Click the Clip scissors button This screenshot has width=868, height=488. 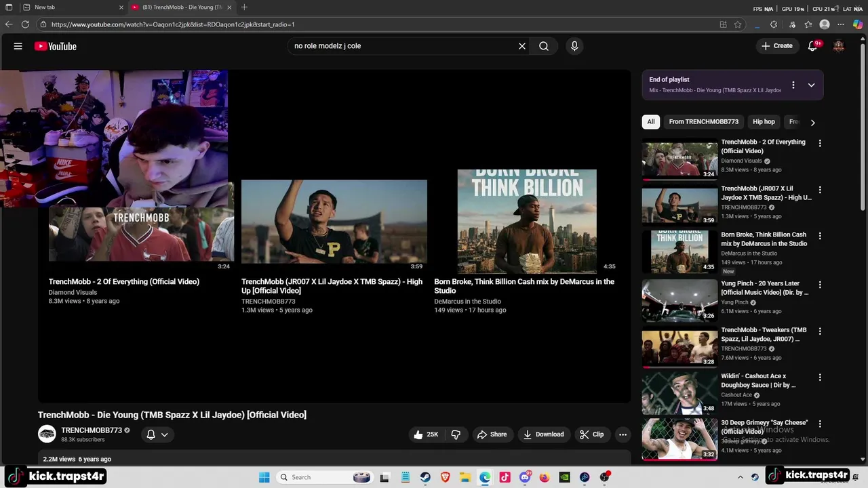(x=591, y=434)
